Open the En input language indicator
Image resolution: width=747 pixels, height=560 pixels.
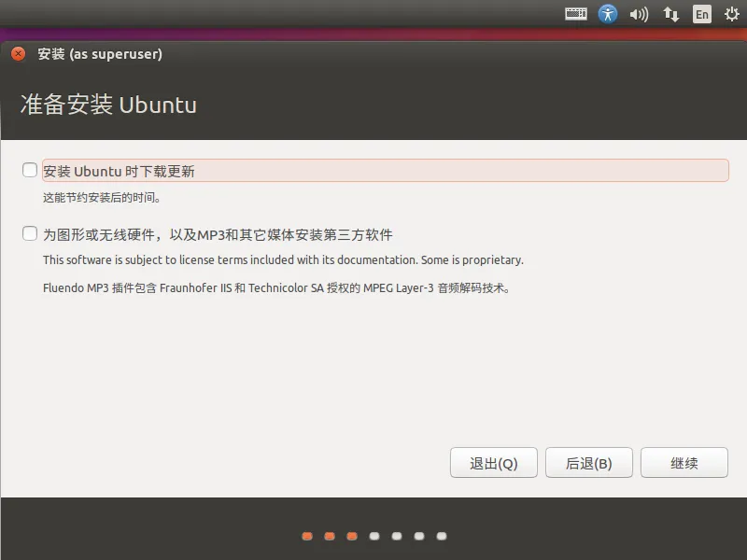(702, 14)
